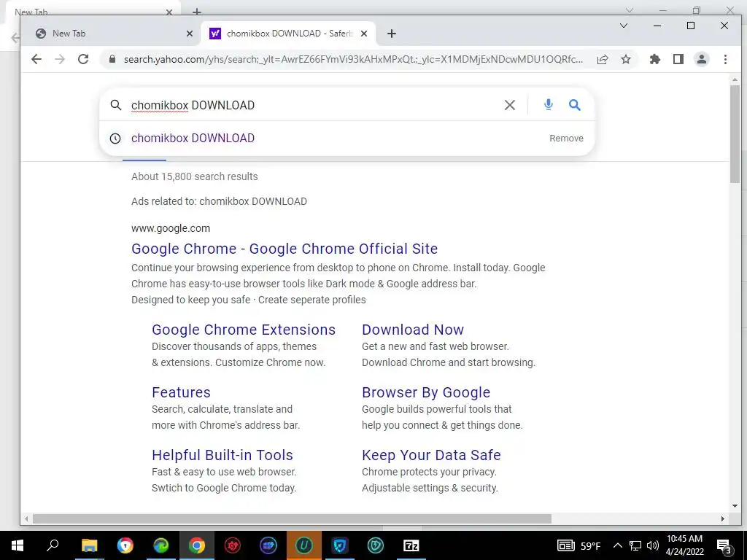Submit search with the blue magnifier icon

point(575,105)
